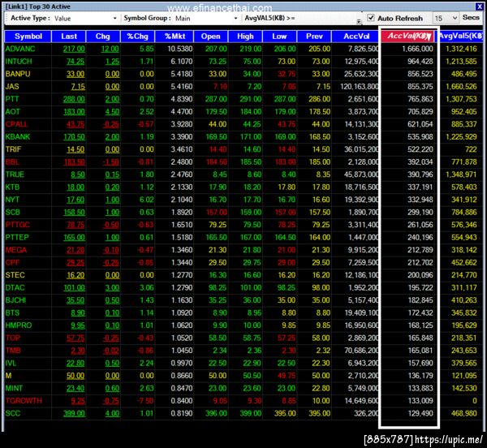Select the STEC symbol
Viewport: 487px width, 448px height.
[15, 275]
